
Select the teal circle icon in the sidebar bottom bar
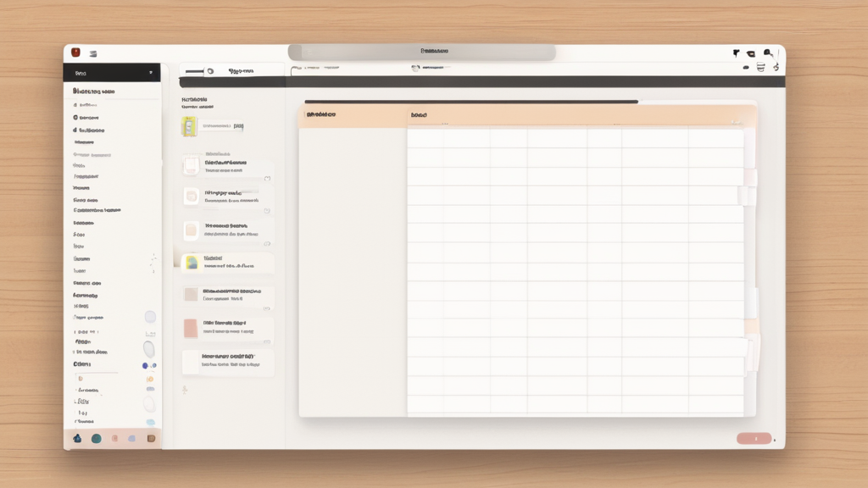pos(96,438)
